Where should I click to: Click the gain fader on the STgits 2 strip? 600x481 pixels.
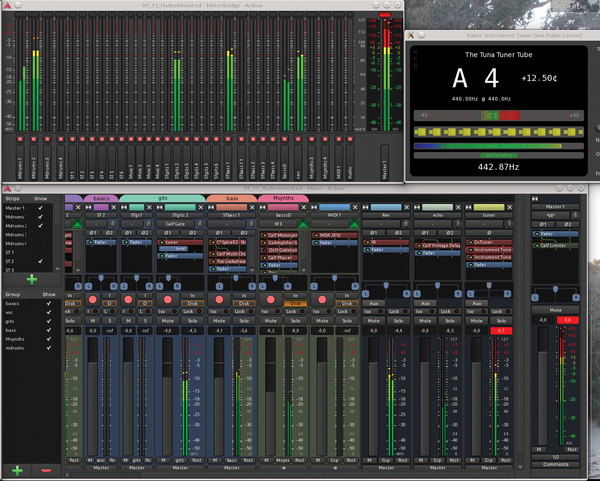[x=168, y=396]
